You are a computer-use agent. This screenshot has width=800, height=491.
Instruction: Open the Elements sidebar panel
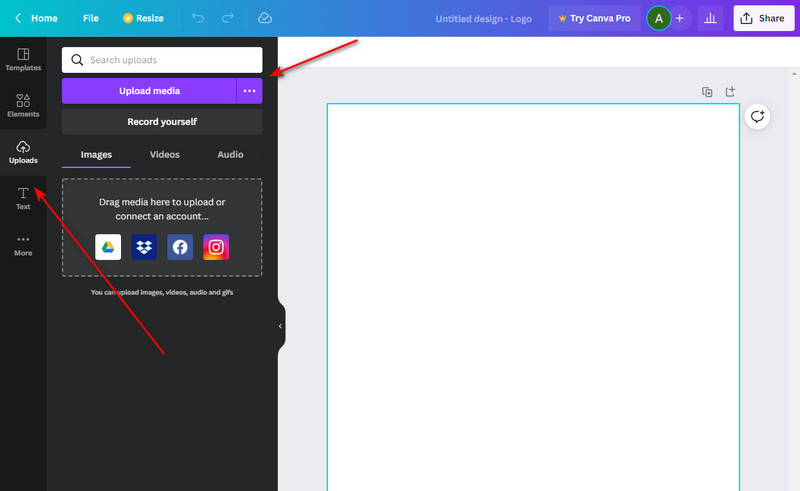tap(23, 105)
